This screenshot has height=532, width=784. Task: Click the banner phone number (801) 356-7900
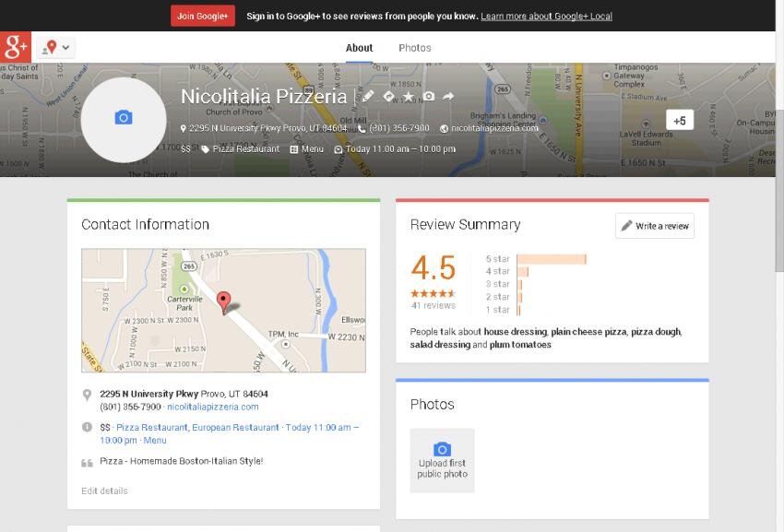pyautogui.click(x=399, y=128)
